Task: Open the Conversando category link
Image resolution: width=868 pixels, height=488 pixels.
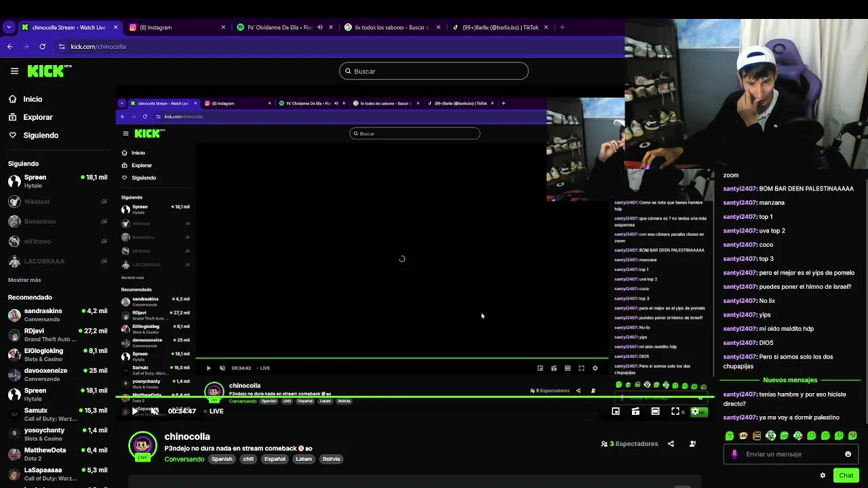Action: click(x=184, y=459)
